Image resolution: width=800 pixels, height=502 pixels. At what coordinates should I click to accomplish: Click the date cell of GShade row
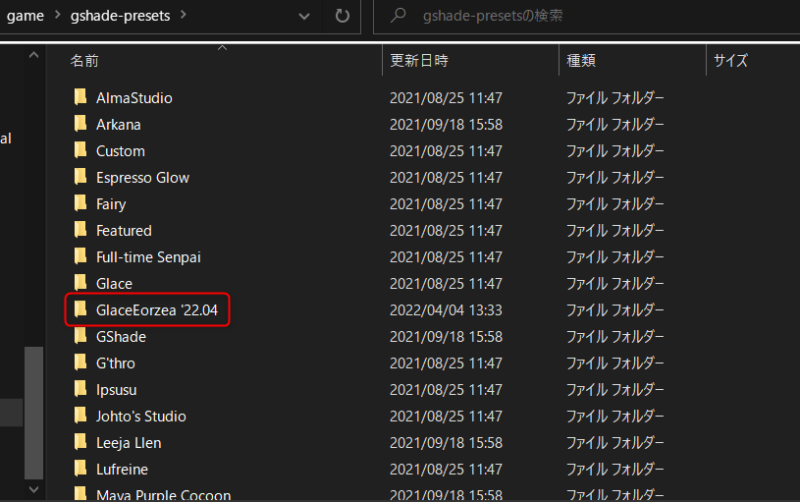pos(446,336)
